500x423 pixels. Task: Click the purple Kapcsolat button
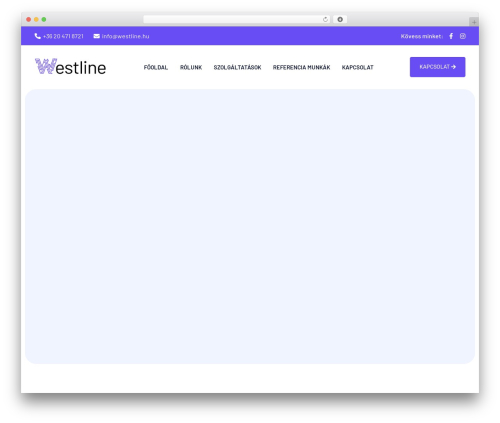(438, 67)
